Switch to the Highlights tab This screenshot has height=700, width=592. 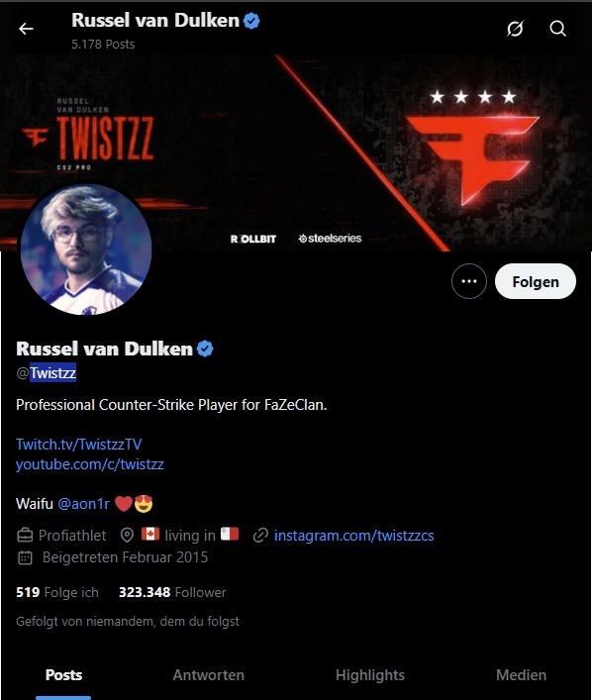click(x=370, y=675)
